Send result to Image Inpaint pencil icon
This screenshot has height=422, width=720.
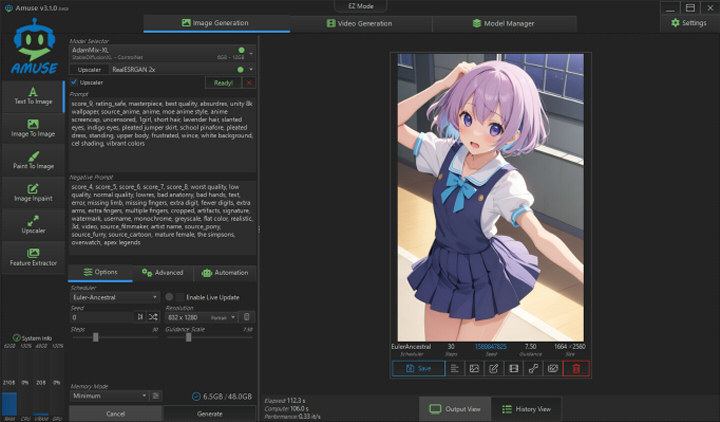494,368
